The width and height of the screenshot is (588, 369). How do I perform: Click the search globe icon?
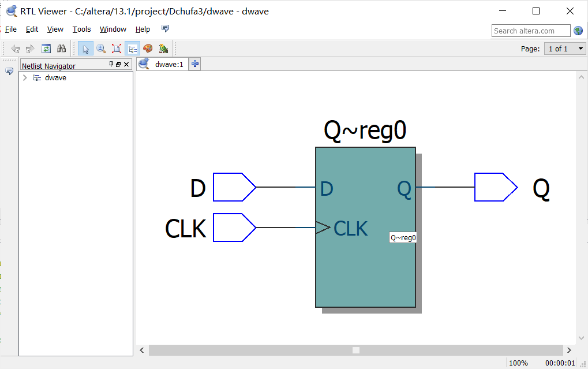tap(578, 30)
